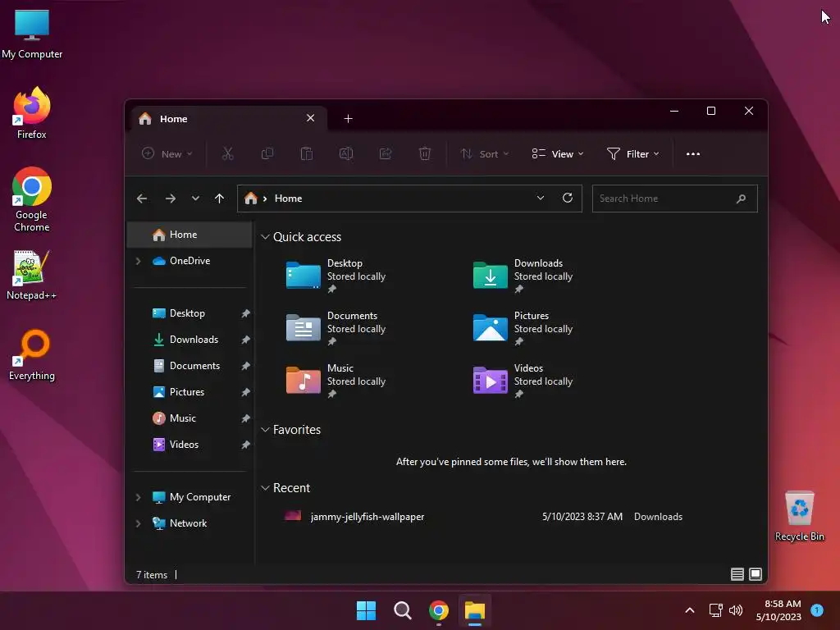Click the Copy icon in toolbar
840x630 pixels.
(x=267, y=153)
